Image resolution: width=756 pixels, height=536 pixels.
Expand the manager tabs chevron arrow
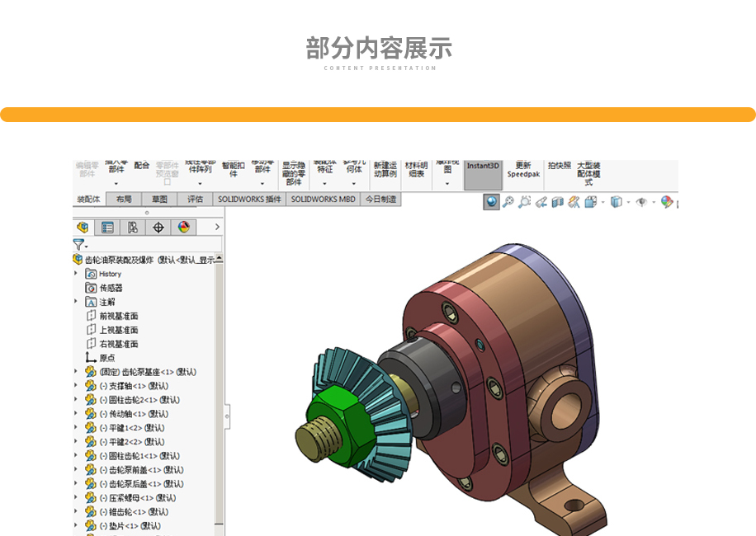coord(217,227)
